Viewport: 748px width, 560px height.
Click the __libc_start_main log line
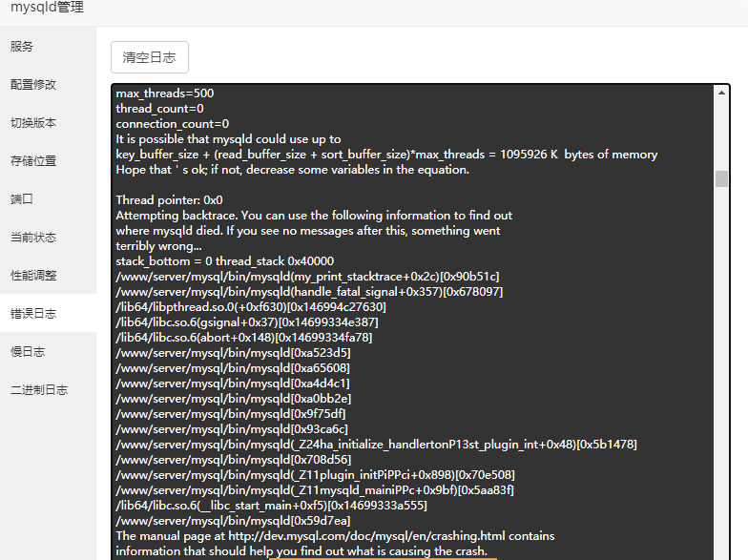click(271, 506)
